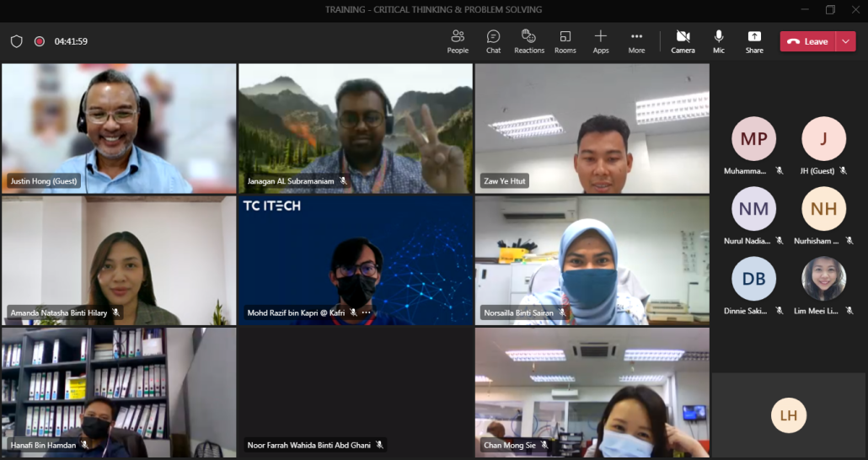Select Janagan AL Subramaniam video tile

(x=356, y=128)
